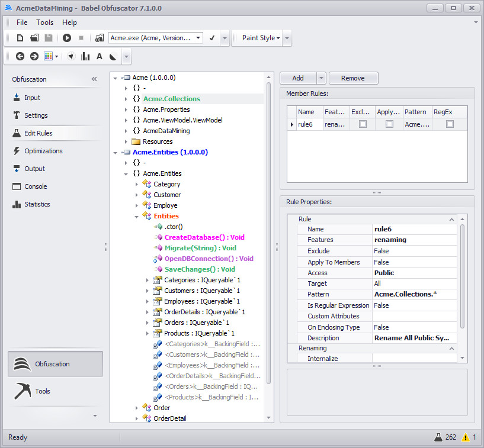This screenshot has height=448, width=484.
Task: Click the warning triangle status icon
Action: [x=465, y=437]
